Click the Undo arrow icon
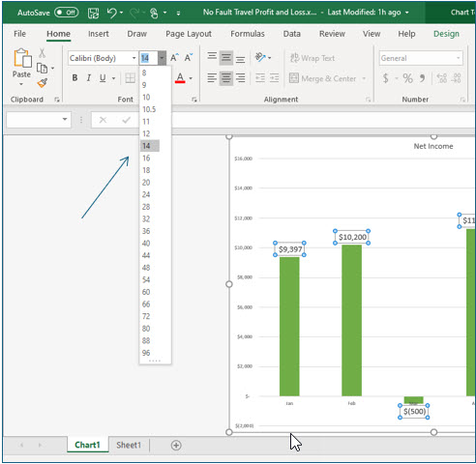The width and height of the screenshot is (476, 464). click(x=111, y=13)
